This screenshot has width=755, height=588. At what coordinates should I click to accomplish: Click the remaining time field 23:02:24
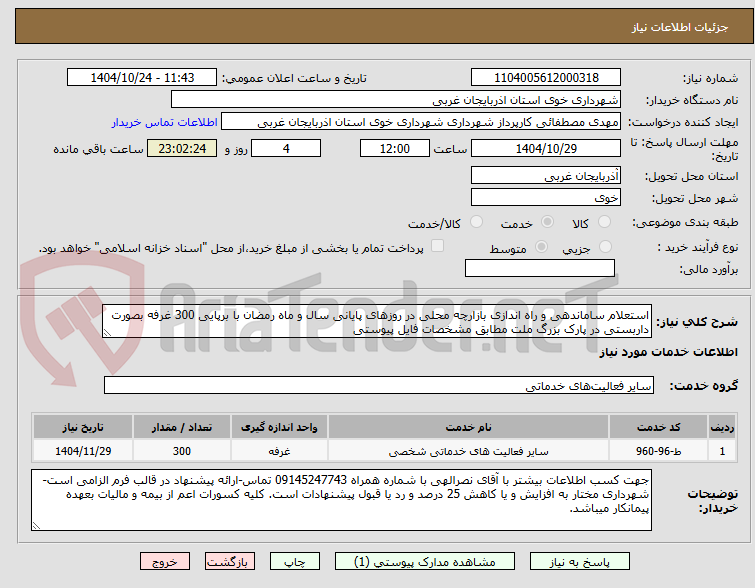pos(182,148)
